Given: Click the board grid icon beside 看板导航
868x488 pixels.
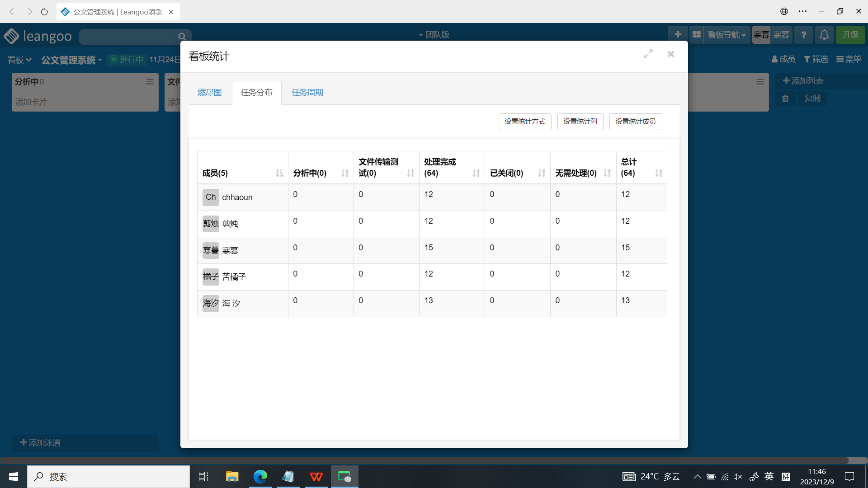Looking at the screenshot, I should click(697, 35).
